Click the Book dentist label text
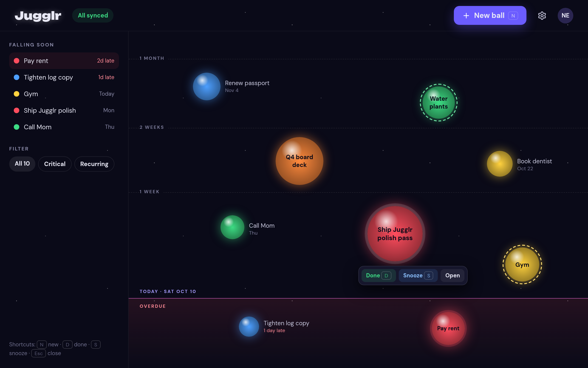The width and height of the screenshot is (588, 368). [x=534, y=161]
